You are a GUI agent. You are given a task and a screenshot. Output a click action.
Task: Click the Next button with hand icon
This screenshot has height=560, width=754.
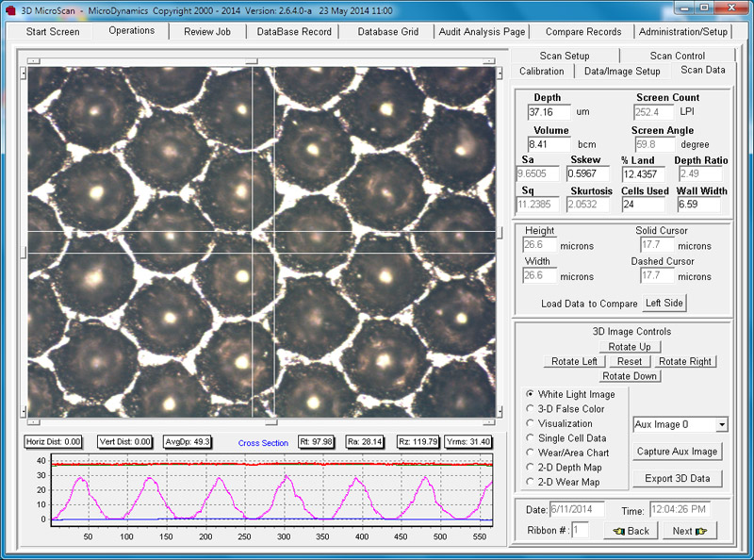tap(689, 531)
